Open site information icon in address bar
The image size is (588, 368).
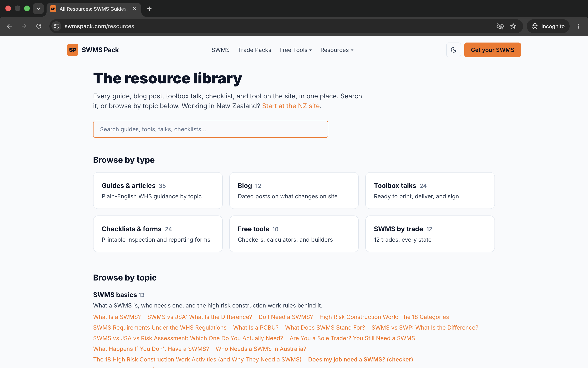pyautogui.click(x=56, y=26)
